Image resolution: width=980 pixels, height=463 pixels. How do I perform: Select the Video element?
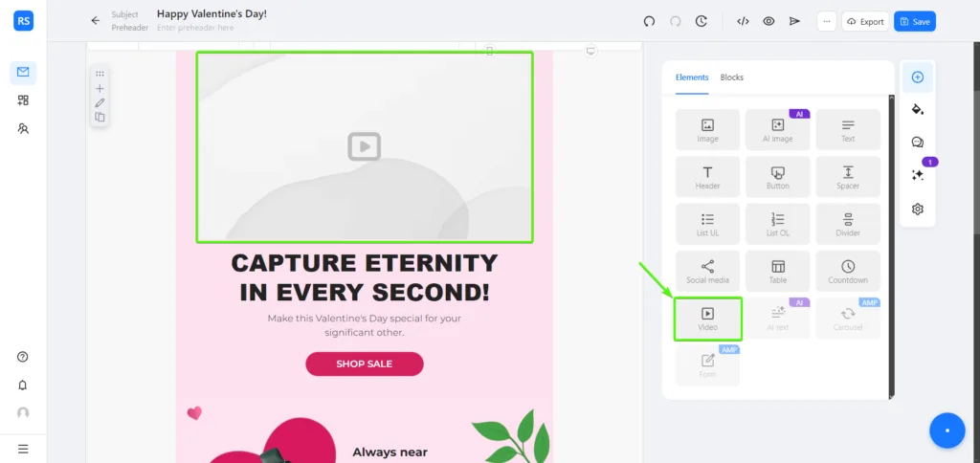707,319
